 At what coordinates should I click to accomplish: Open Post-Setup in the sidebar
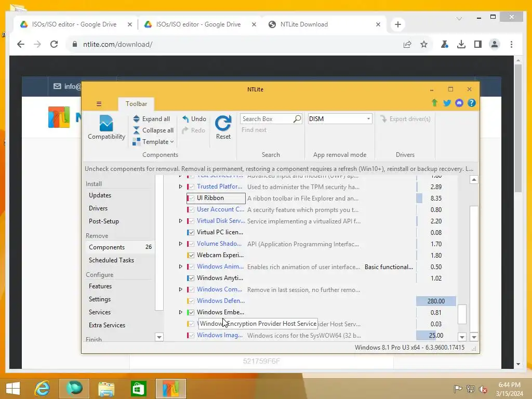coord(103,221)
